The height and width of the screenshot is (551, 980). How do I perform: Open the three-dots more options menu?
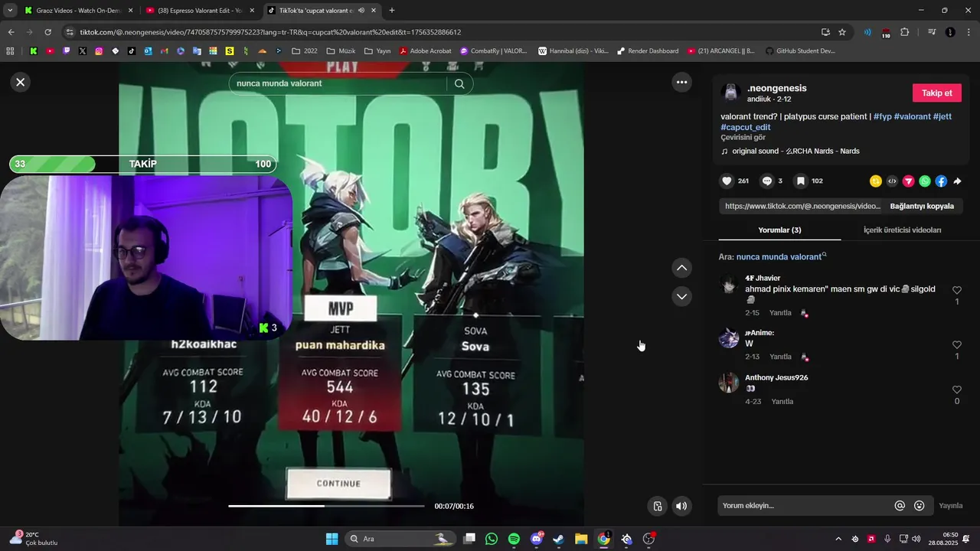click(x=681, y=82)
